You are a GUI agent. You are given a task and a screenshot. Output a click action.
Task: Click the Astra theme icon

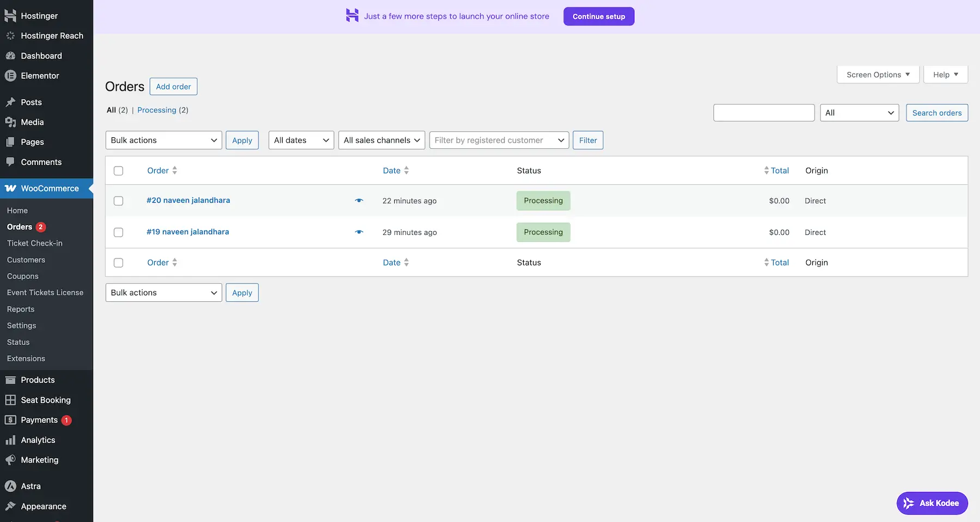coord(10,486)
